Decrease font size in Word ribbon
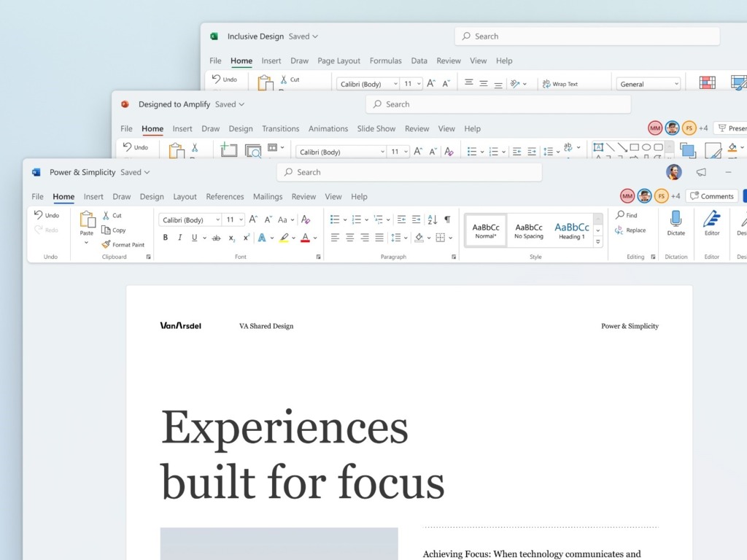Image resolution: width=747 pixels, height=560 pixels. [x=268, y=219]
